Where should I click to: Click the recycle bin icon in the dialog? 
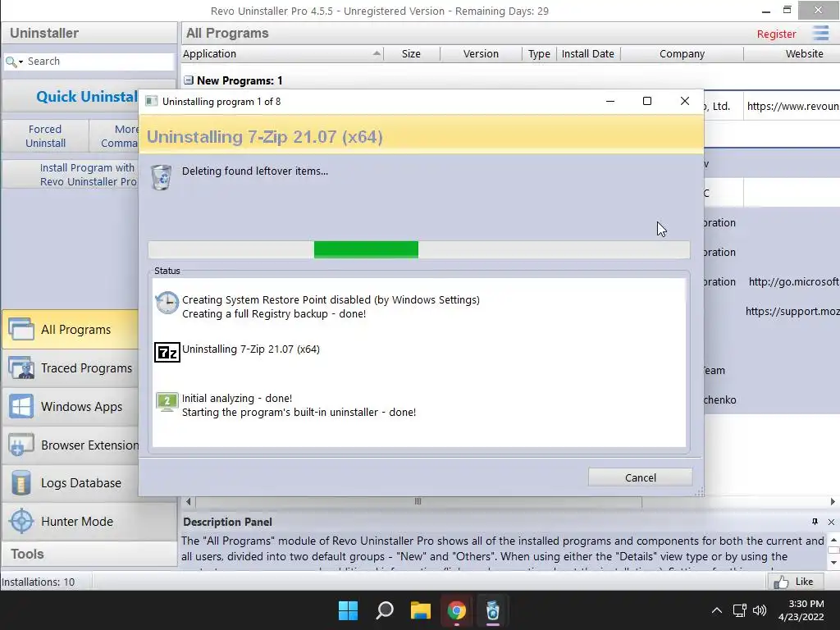162,177
